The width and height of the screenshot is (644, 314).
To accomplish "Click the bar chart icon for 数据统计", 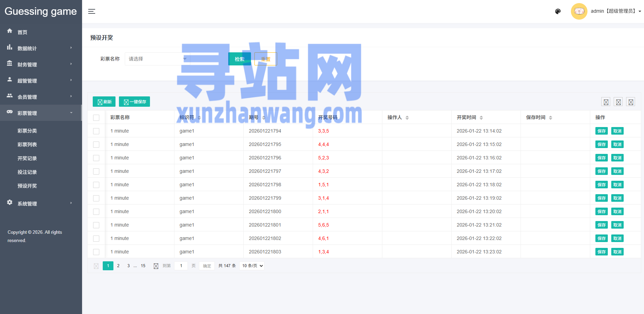I will coord(10,47).
